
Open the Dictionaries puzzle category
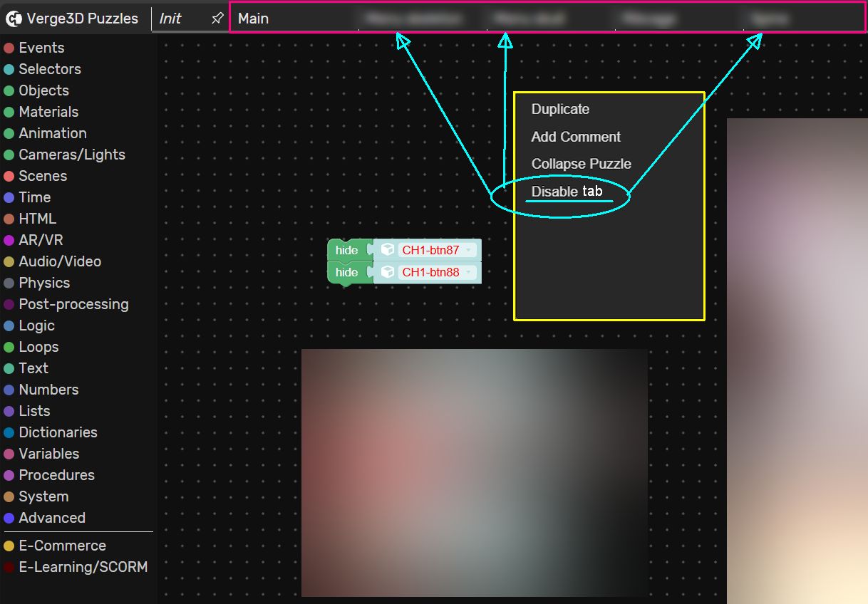pyautogui.click(x=51, y=432)
